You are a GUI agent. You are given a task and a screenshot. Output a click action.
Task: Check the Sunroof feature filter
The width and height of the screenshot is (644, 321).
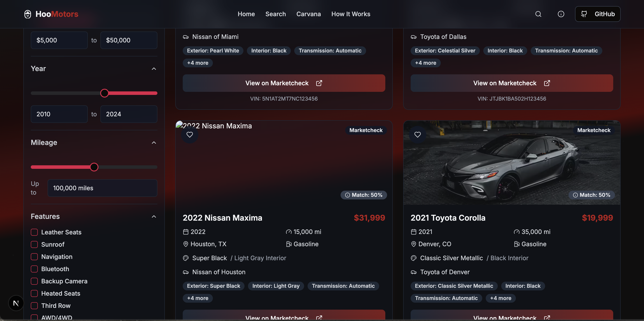click(x=34, y=244)
